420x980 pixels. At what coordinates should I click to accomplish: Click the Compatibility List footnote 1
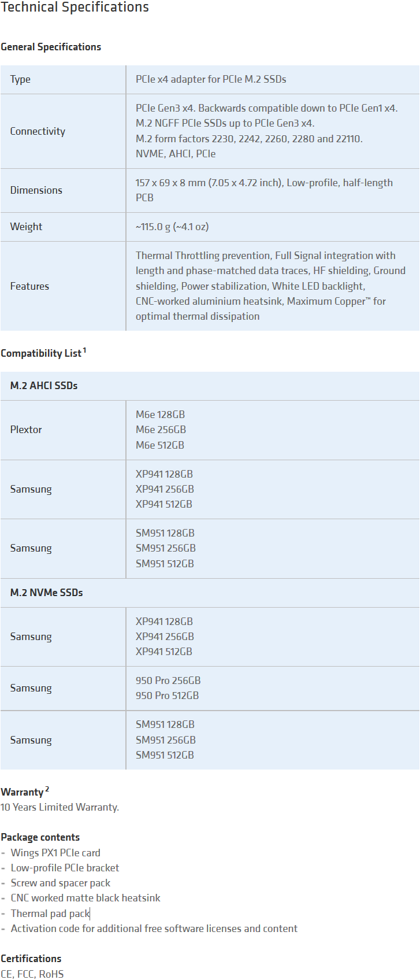84,350
